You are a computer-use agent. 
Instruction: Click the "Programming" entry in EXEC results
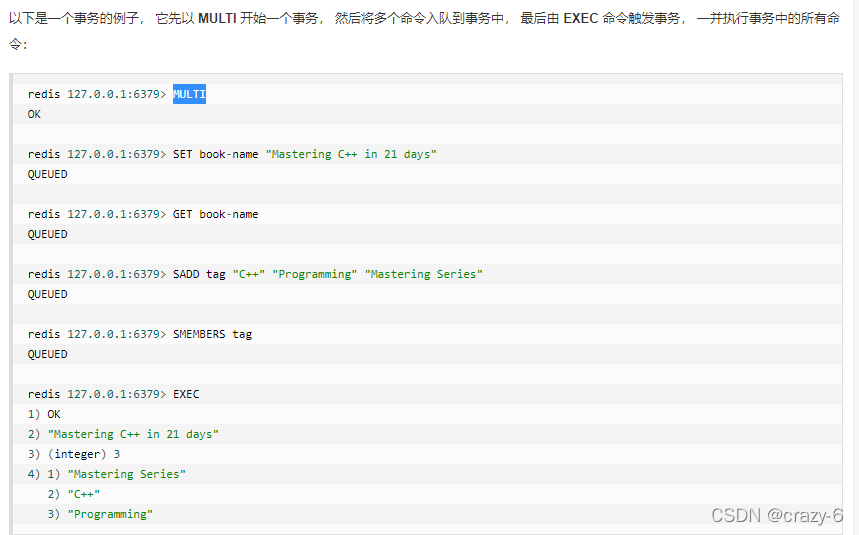110,514
